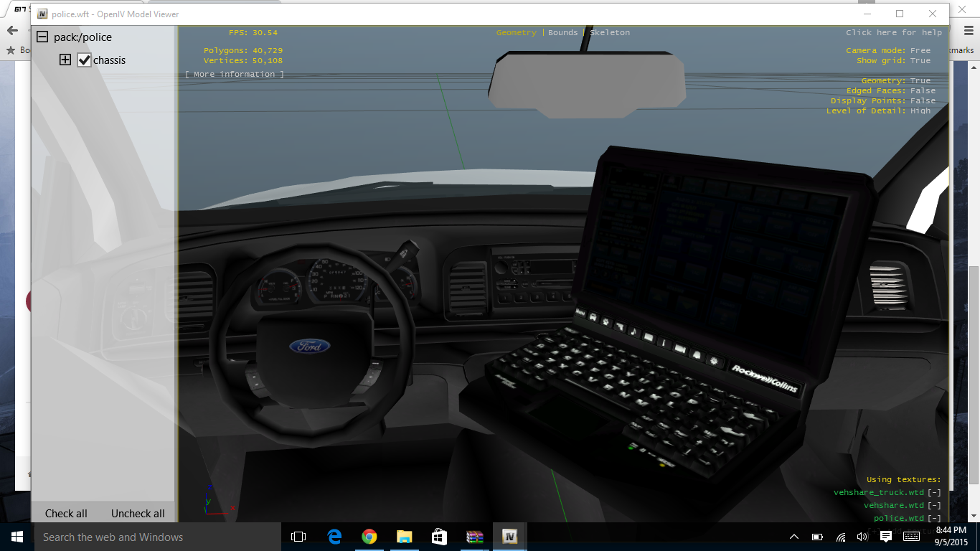Remove the vehshare_truck.wtd texture with [-]

[934, 492]
